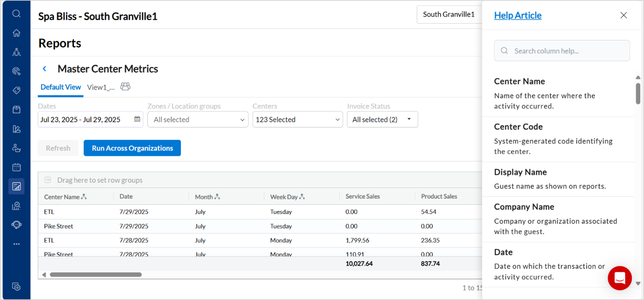
Task: Click the Month column header
Action: coord(204,197)
